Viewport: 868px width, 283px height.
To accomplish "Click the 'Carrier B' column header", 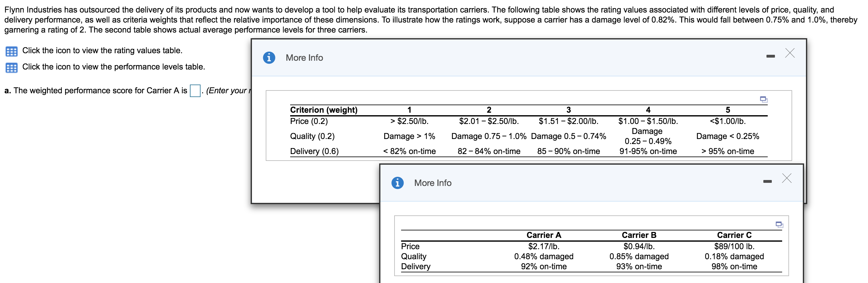I will tap(639, 235).
